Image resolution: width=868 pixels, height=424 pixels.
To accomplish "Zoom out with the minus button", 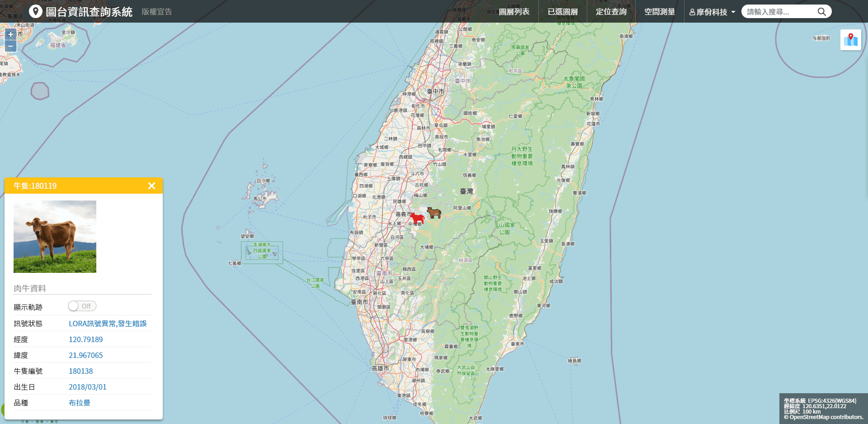I will 11,46.
